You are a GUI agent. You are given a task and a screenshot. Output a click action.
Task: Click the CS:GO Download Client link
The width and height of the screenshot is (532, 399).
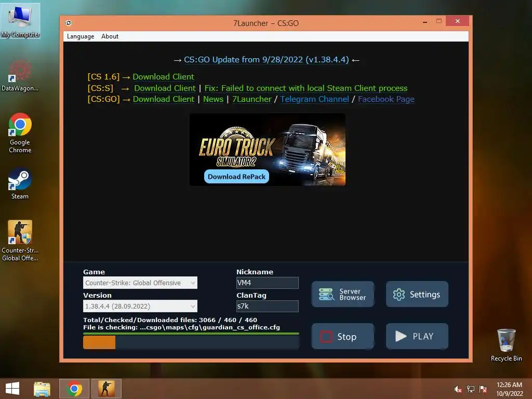164,99
